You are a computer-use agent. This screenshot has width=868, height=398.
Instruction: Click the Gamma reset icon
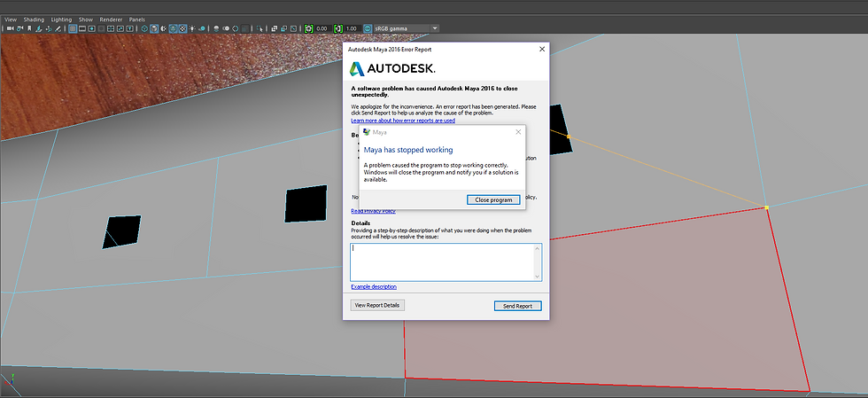pos(338,27)
